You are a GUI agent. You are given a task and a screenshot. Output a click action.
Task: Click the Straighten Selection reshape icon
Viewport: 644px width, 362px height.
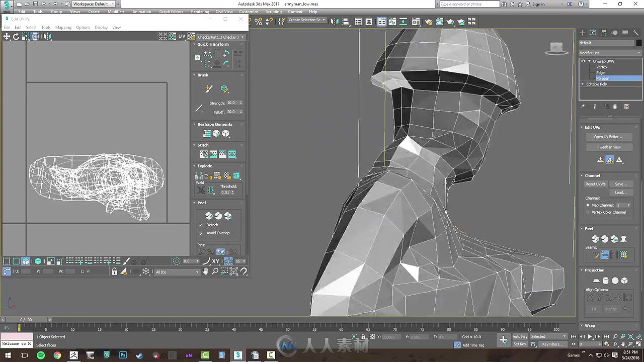pyautogui.click(x=207, y=133)
